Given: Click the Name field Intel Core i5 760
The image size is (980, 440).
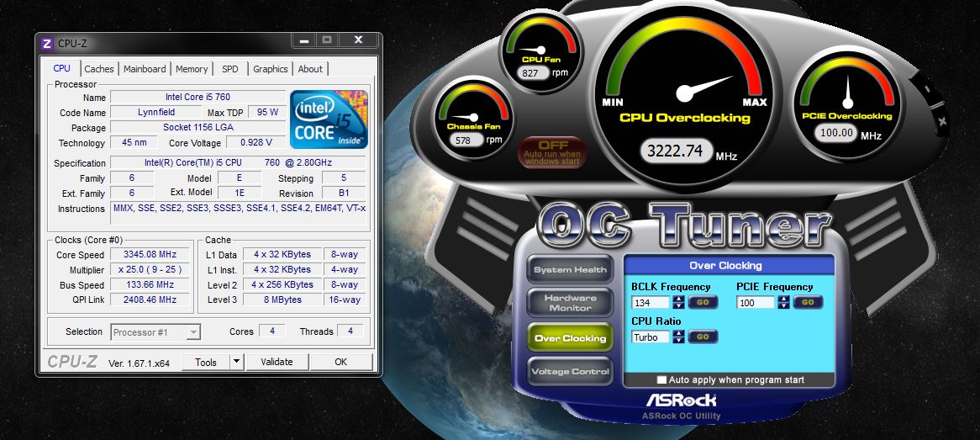Looking at the screenshot, I should tap(198, 97).
